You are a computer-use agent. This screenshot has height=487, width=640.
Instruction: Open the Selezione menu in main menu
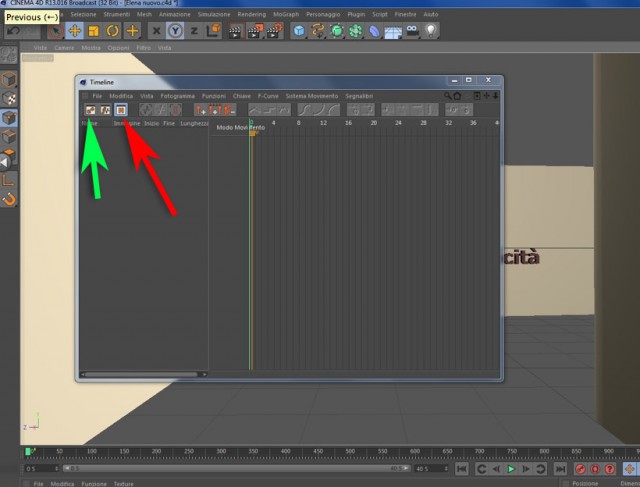click(83, 14)
